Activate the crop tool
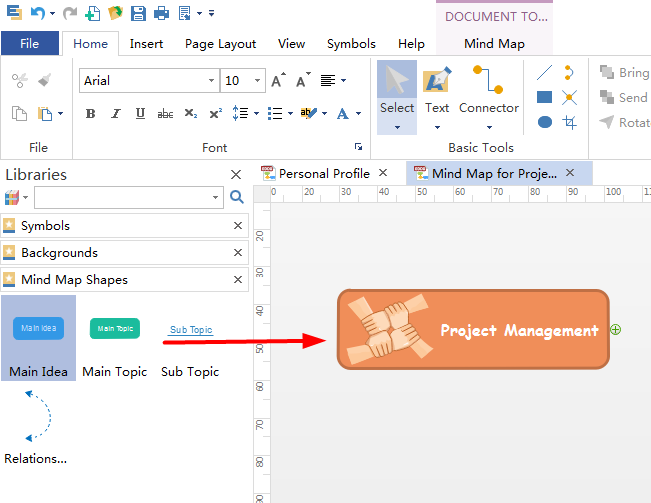Image resolution: width=651 pixels, height=503 pixels. point(570,122)
